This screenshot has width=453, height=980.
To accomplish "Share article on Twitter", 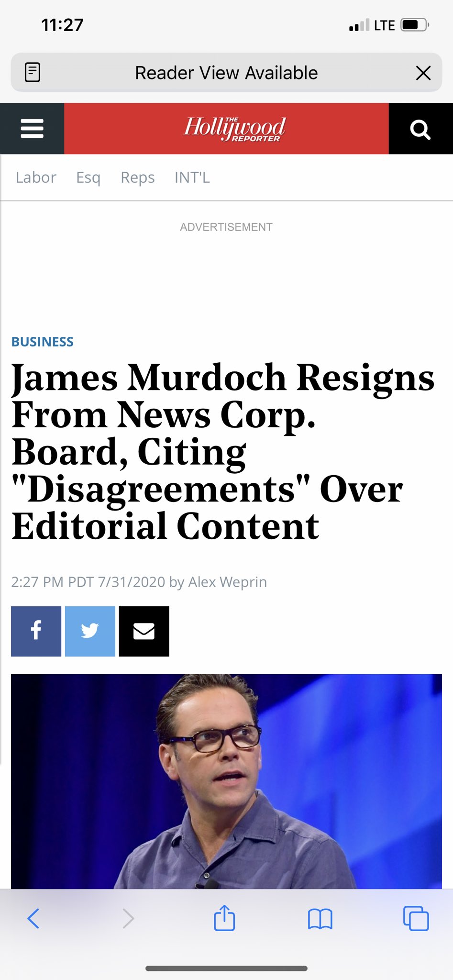I will [x=90, y=631].
